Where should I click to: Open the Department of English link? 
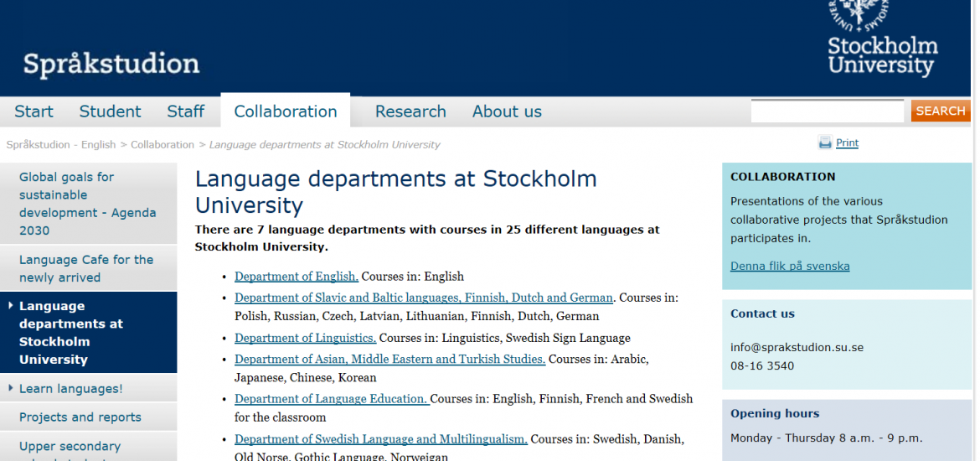click(x=297, y=276)
